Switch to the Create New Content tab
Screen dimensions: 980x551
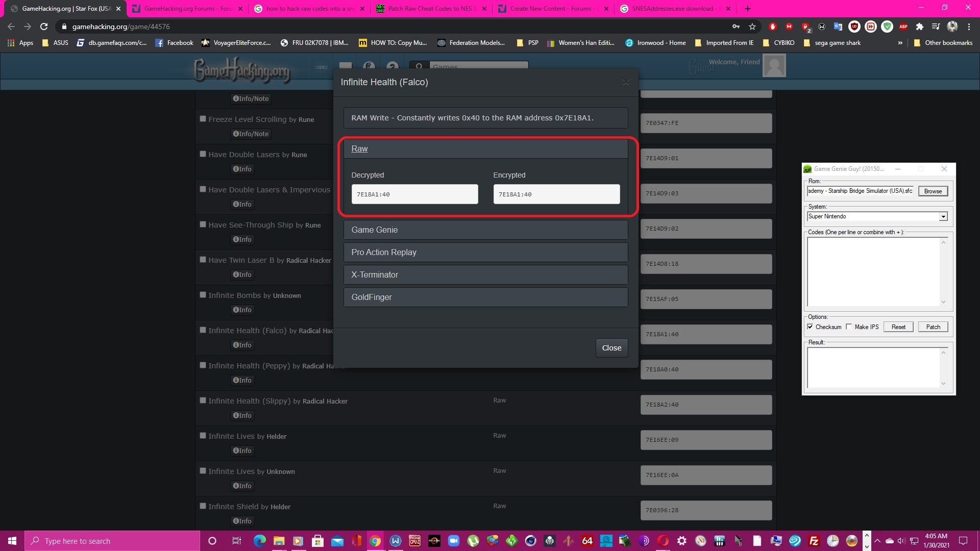553,9
